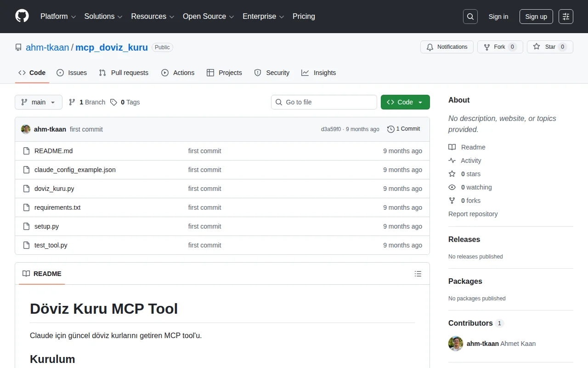Expand the green Code download menu
The image size is (588, 368).
pyautogui.click(x=405, y=102)
